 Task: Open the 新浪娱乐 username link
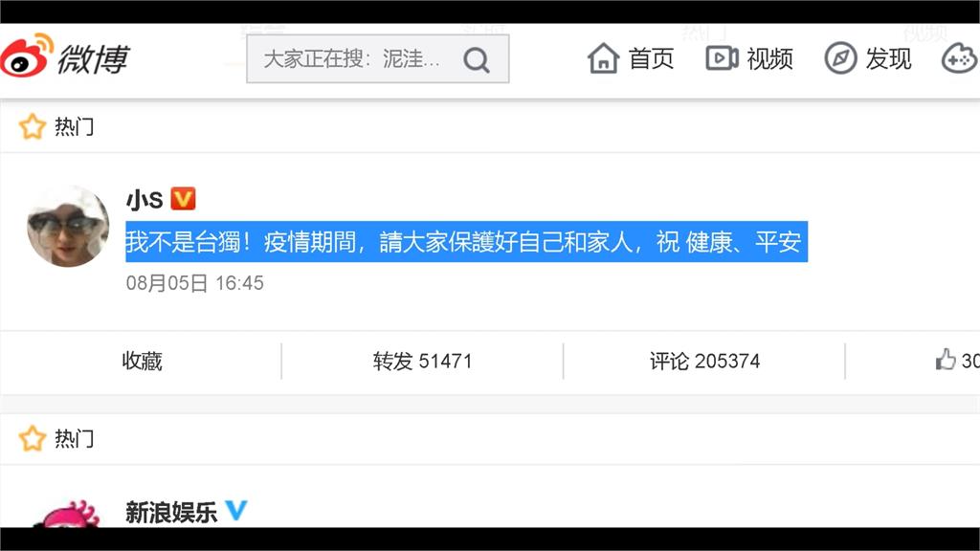point(171,512)
